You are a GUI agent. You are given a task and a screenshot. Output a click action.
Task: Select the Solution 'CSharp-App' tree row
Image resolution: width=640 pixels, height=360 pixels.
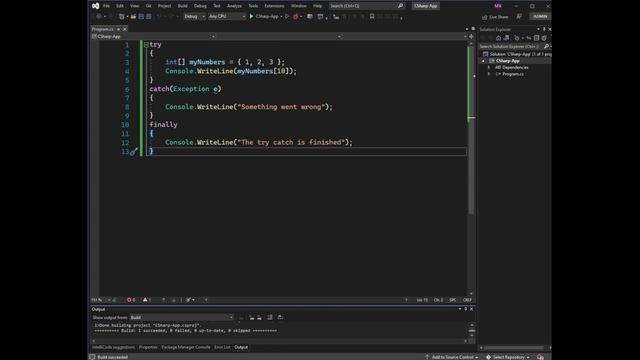[517, 54]
